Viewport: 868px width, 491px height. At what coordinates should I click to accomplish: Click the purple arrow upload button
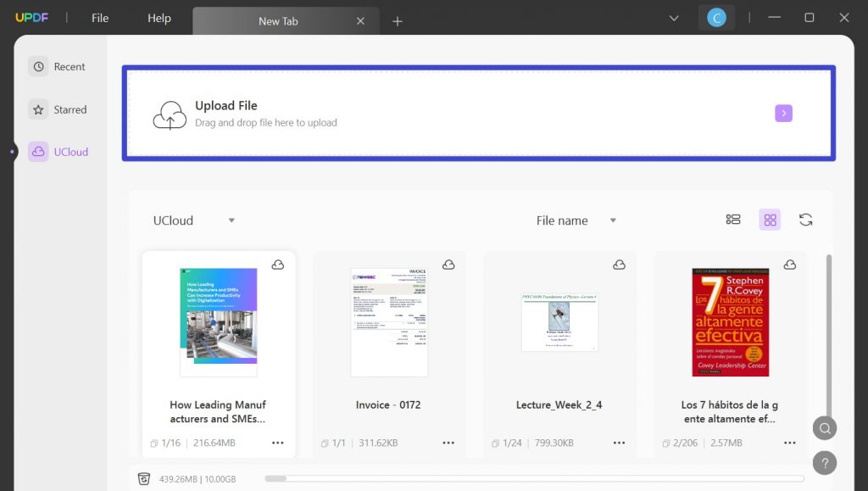coord(782,112)
